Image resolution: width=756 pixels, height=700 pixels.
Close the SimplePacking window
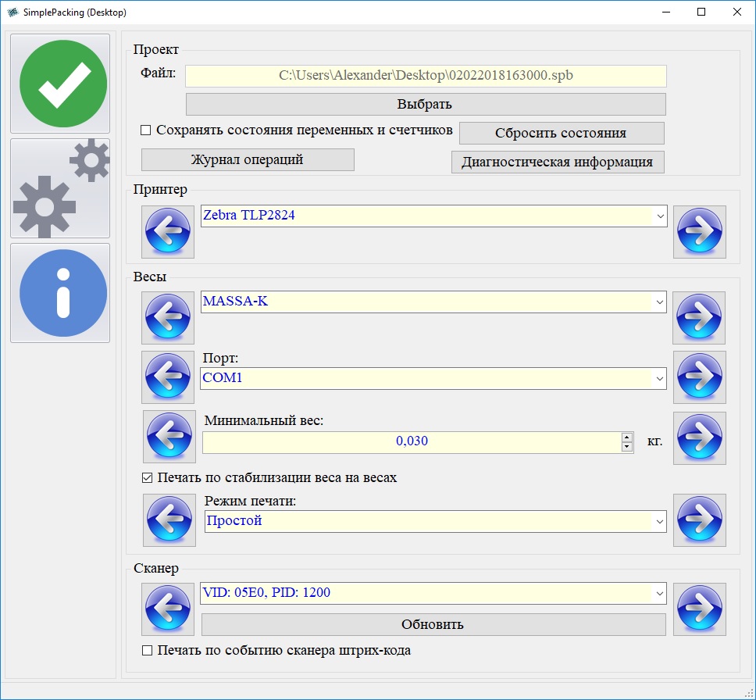click(x=737, y=12)
